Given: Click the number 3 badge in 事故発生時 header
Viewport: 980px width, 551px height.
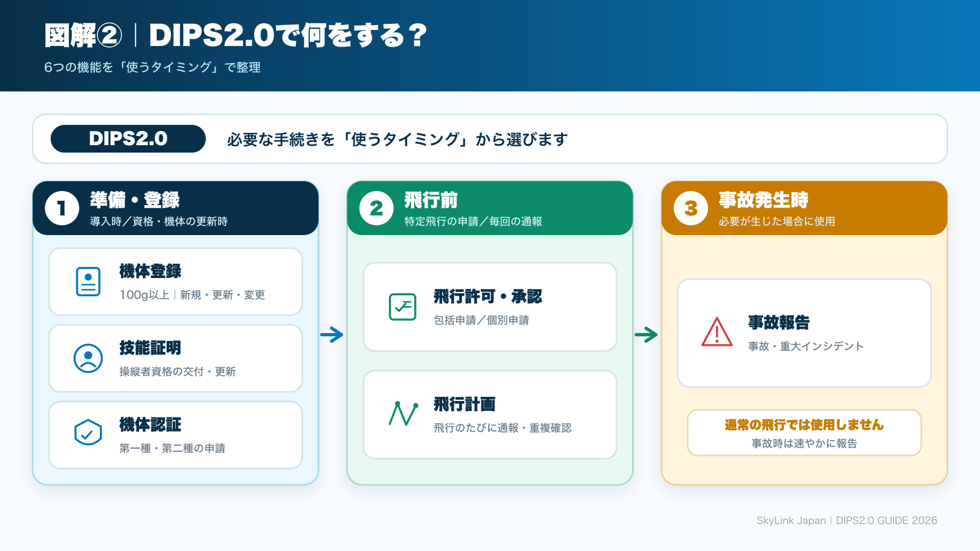Looking at the screenshot, I should 691,208.
